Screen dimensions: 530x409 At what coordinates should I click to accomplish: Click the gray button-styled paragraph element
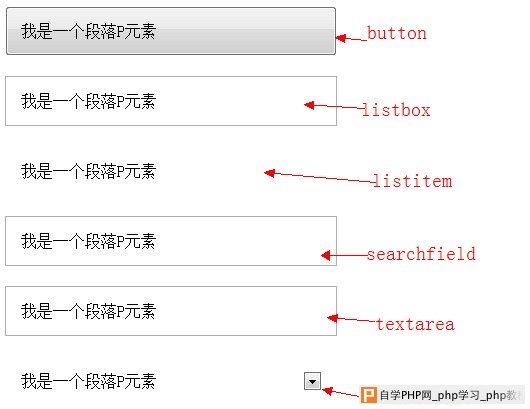coord(171,31)
